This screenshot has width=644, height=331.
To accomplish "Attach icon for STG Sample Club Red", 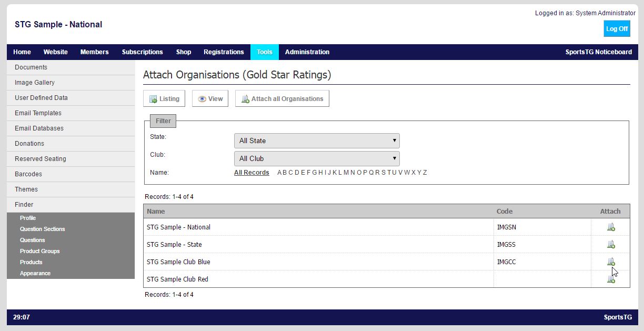I will (611, 279).
